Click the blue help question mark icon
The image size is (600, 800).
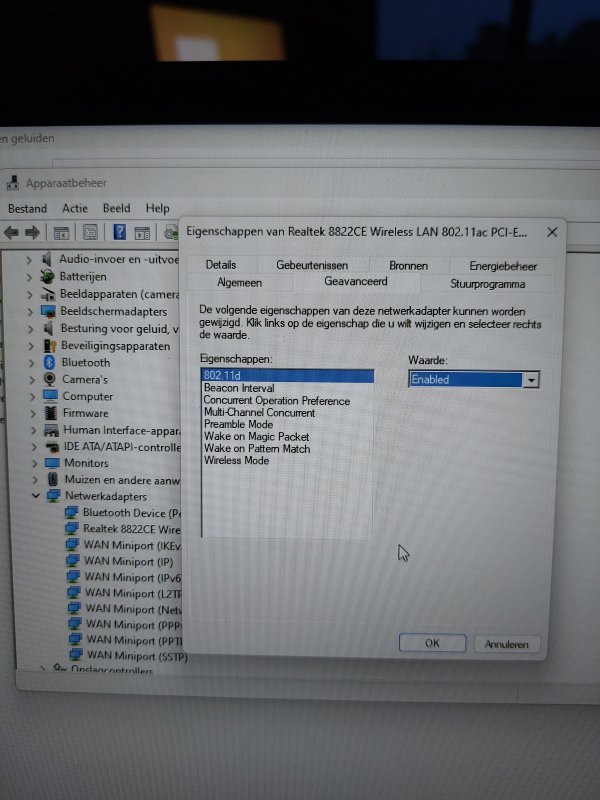(x=119, y=232)
